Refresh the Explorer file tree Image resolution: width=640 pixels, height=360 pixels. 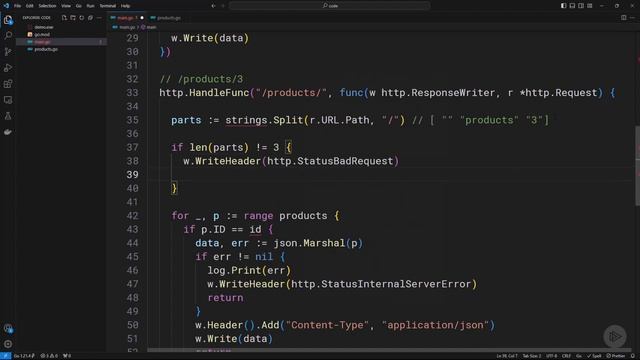coord(82,18)
